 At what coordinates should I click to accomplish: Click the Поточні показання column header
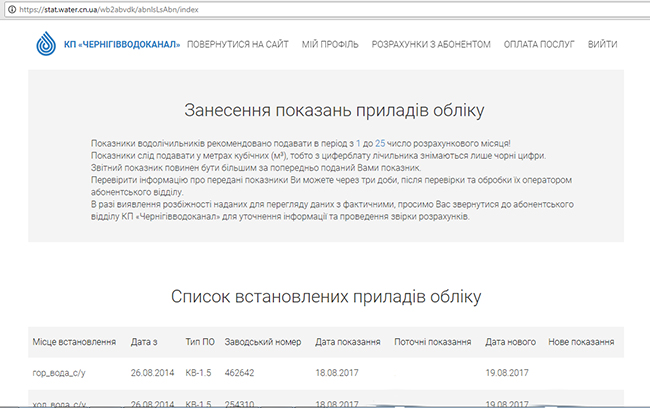[432, 342]
